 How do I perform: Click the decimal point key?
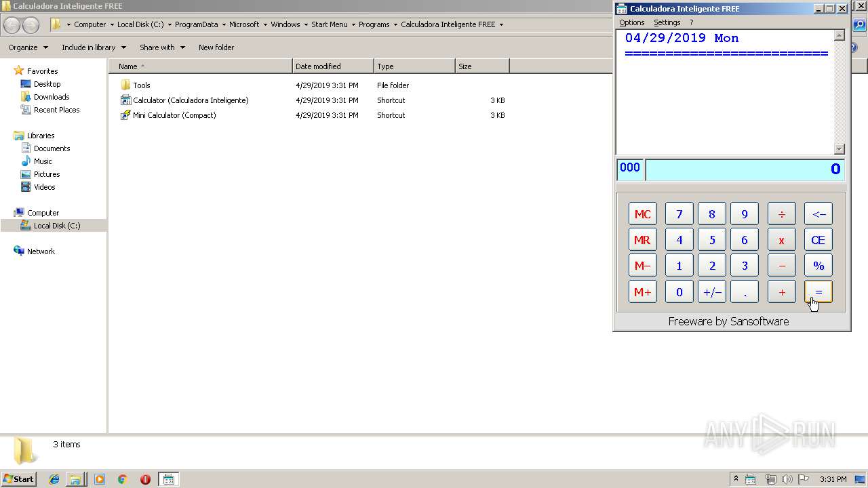[744, 292]
